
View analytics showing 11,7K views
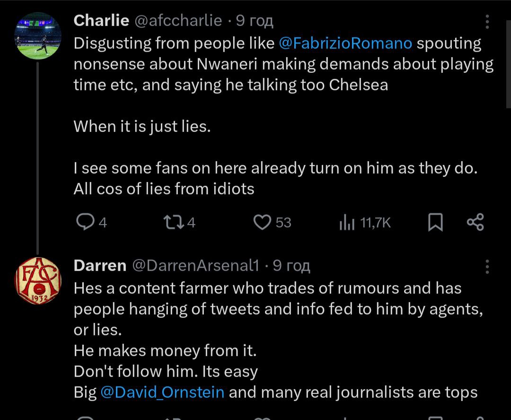(347, 223)
